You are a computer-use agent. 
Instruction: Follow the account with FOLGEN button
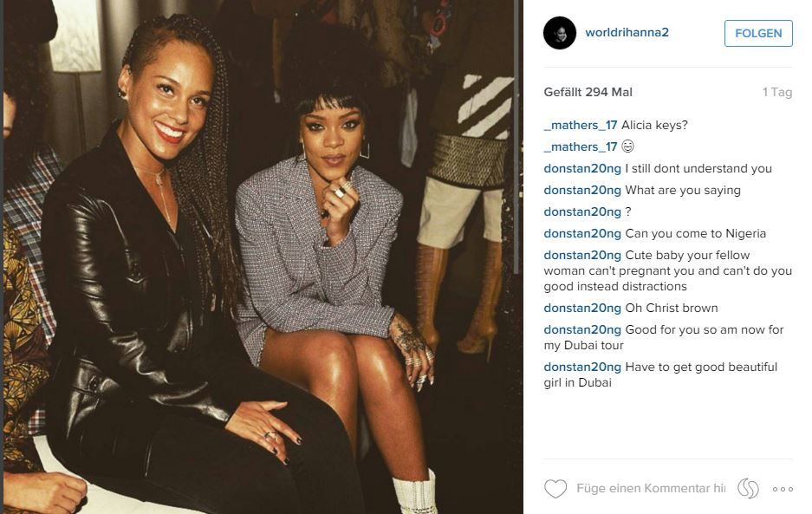point(758,33)
